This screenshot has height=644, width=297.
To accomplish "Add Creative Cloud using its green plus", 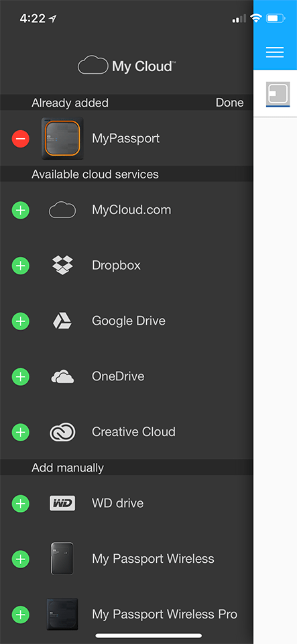I will click(x=20, y=431).
